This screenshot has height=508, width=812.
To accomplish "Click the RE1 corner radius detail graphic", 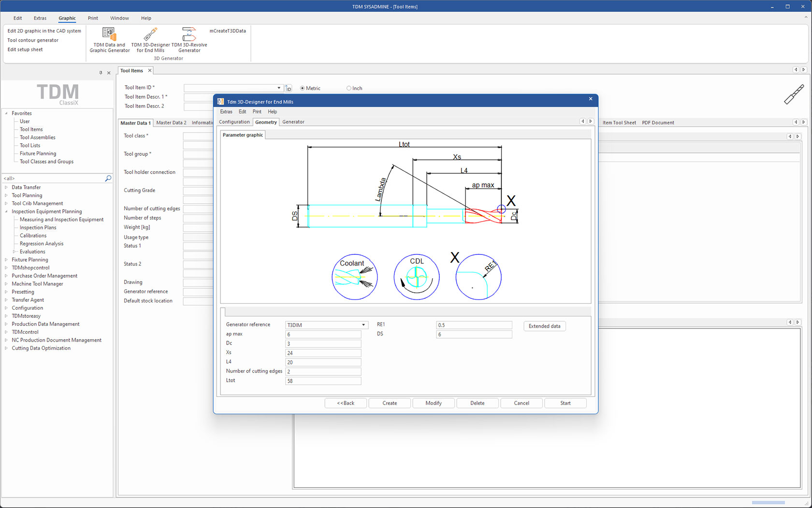I will pos(478,277).
